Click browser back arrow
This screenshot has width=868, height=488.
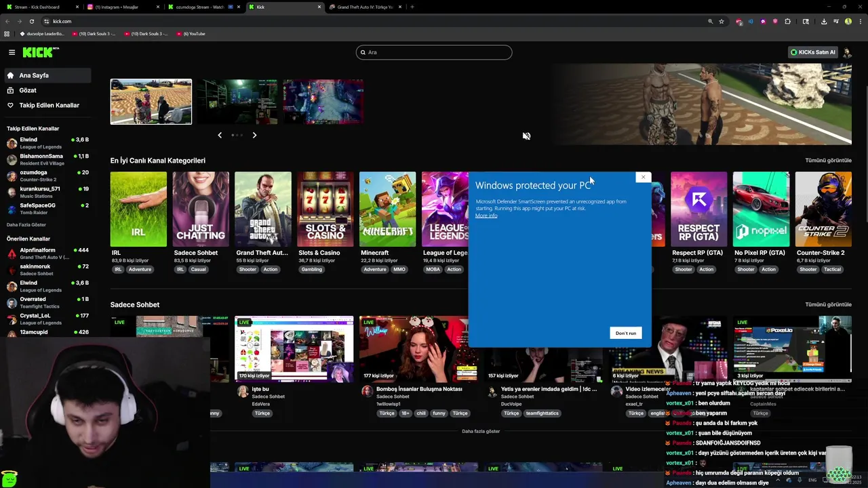pyautogui.click(x=7, y=21)
